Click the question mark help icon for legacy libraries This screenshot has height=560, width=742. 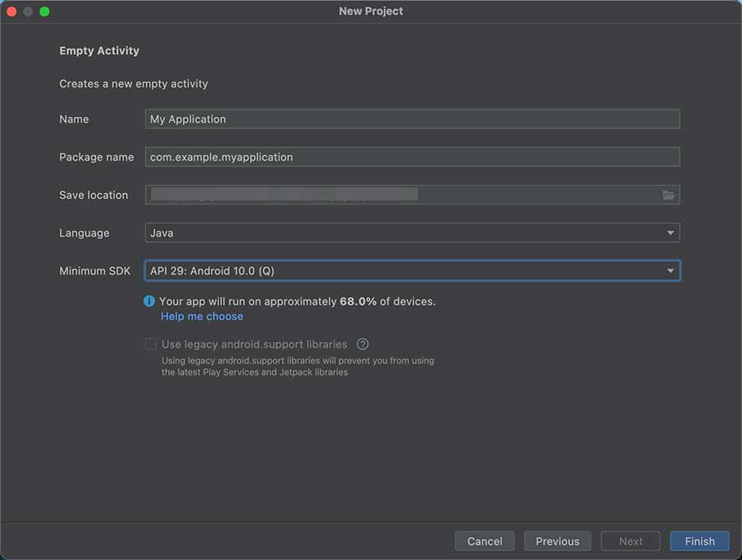click(x=362, y=344)
